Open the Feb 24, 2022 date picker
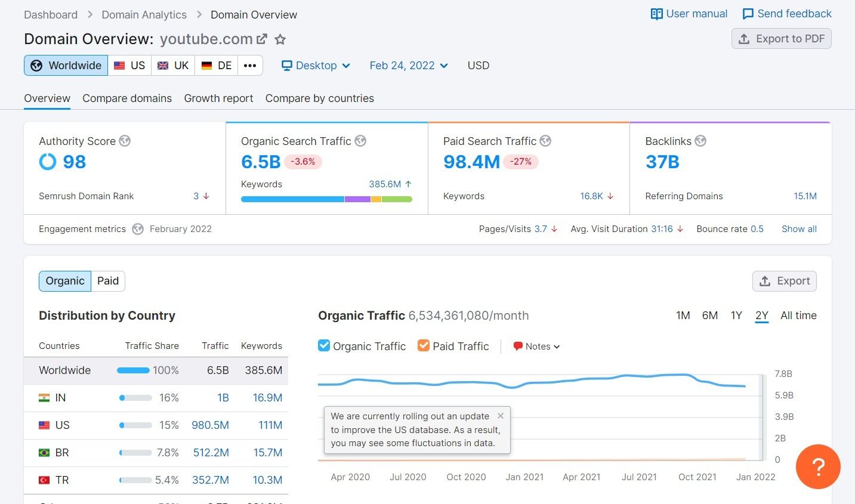 (x=409, y=66)
